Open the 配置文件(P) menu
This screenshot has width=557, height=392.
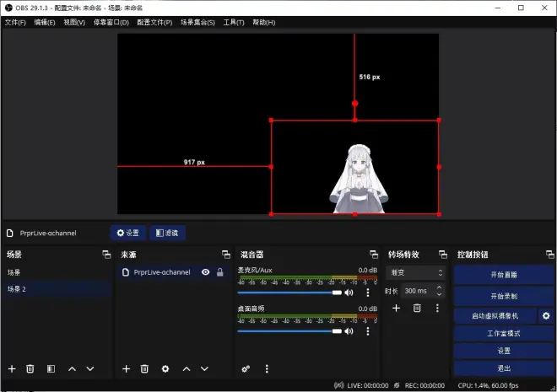coord(154,23)
